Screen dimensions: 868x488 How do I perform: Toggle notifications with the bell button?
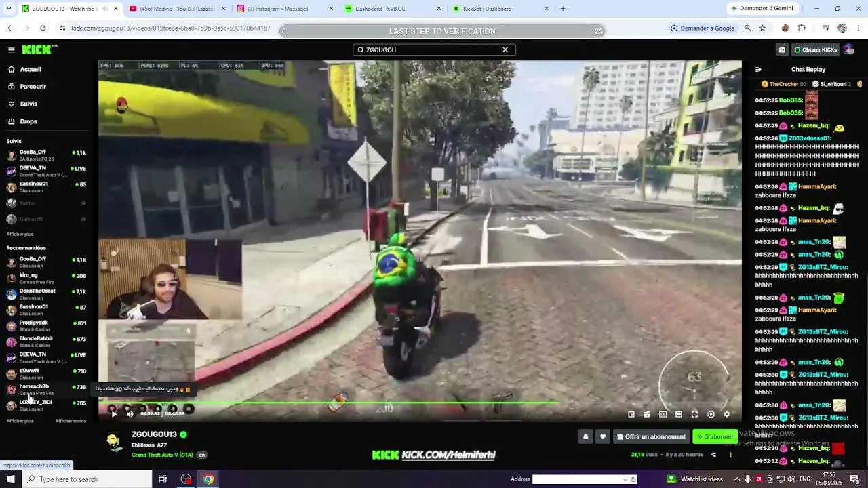pos(586,436)
